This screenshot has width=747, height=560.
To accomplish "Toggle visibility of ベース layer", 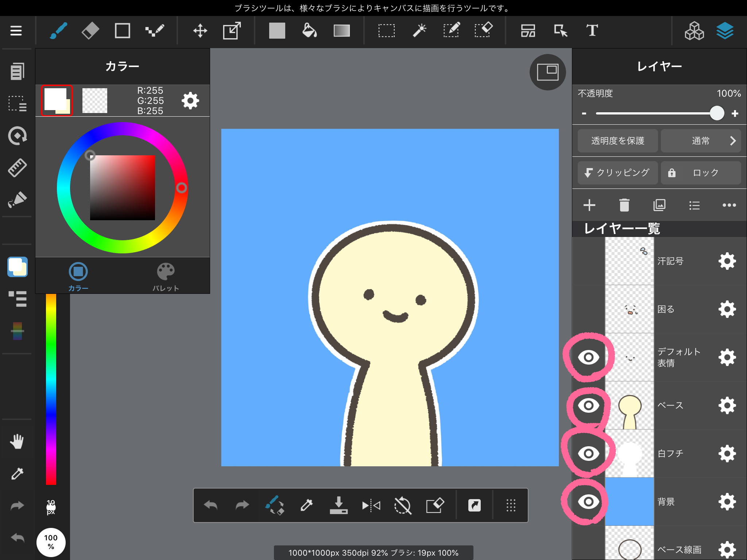I will pyautogui.click(x=588, y=405).
